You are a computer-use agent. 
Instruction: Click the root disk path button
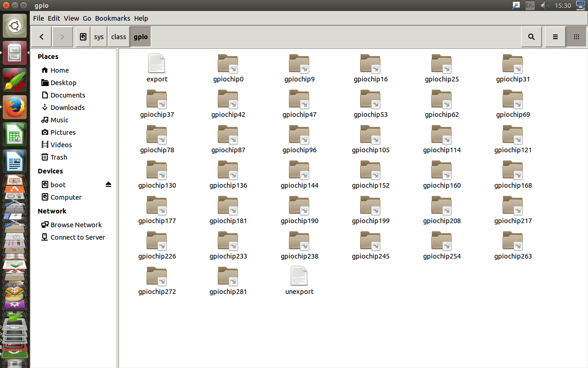coord(83,37)
